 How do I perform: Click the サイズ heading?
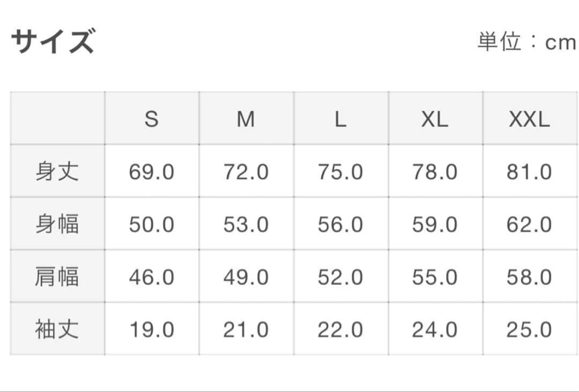[53, 41]
